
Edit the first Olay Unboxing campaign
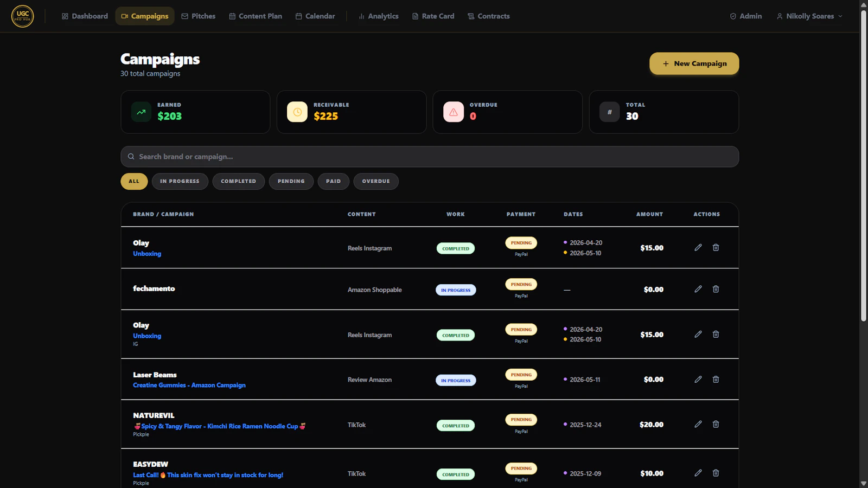(698, 247)
